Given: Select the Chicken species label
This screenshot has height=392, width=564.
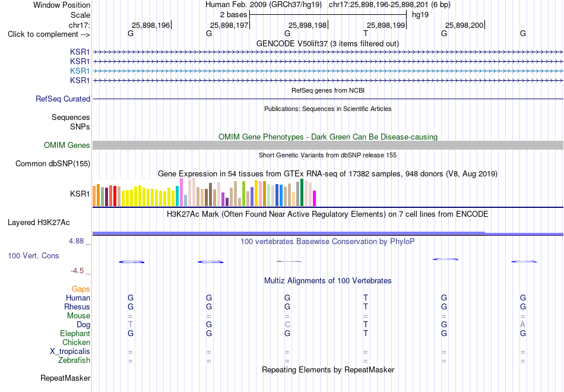Looking at the screenshot, I should point(76,342).
